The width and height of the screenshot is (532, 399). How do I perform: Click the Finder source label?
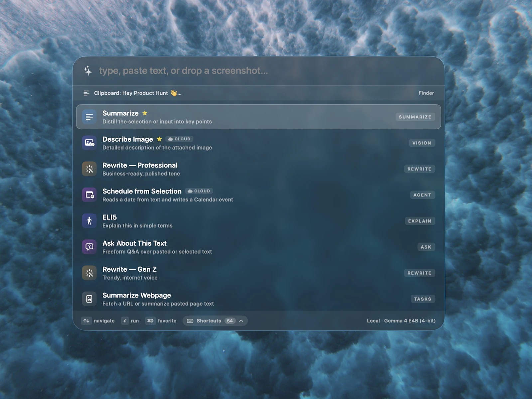(x=426, y=93)
